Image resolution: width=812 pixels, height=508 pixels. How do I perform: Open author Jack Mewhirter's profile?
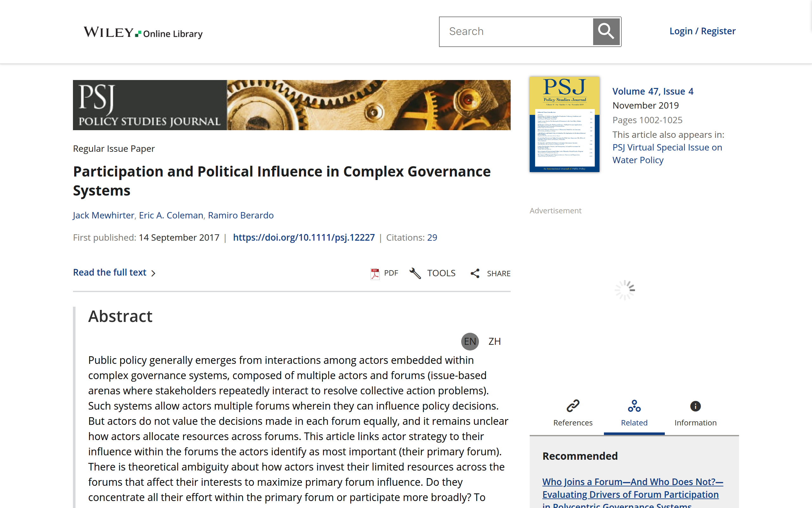click(104, 215)
